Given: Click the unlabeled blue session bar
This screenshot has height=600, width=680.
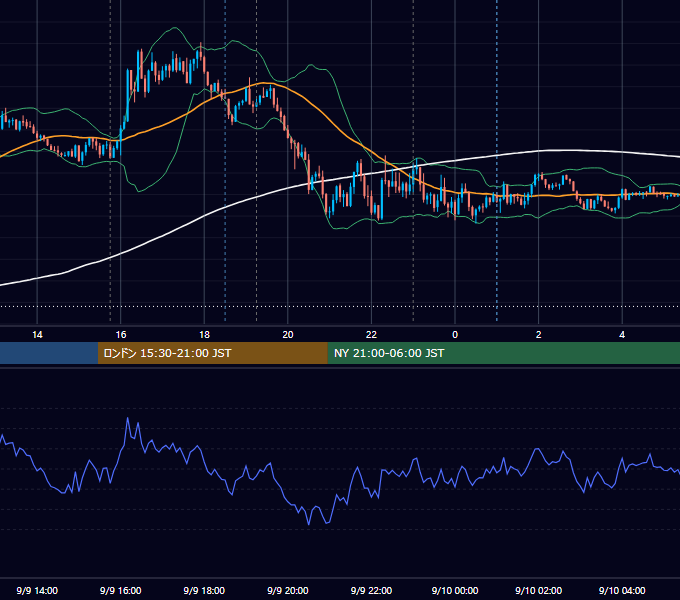Looking at the screenshot, I should coord(49,353).
